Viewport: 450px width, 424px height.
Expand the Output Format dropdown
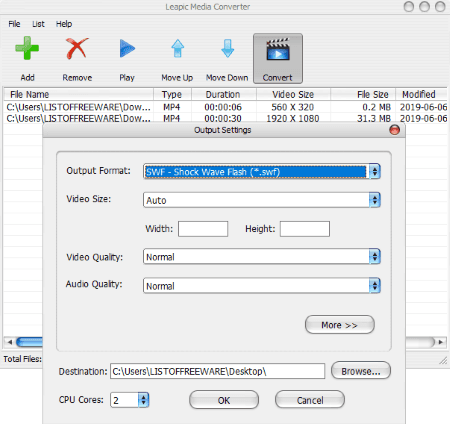pyautogui.click(x=375, y=172)
